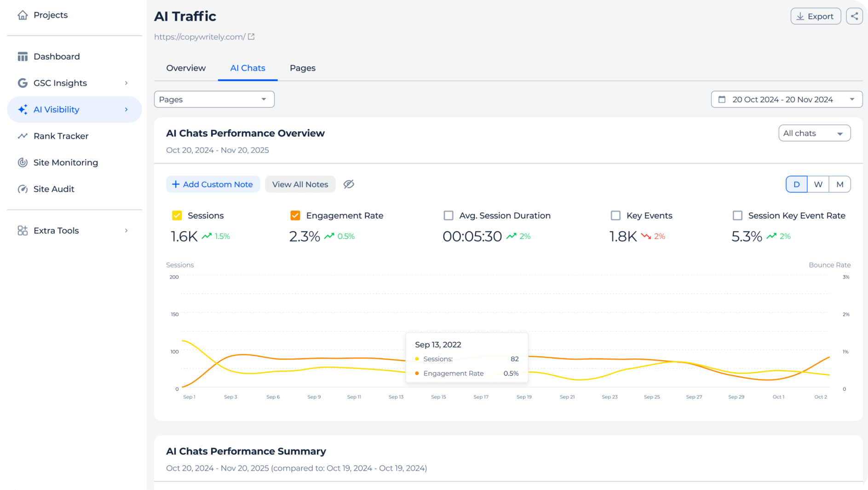This screenshot has width=868, height=490.
Task: Expand the Extra Tools section
Action: [x=56, y=230]
